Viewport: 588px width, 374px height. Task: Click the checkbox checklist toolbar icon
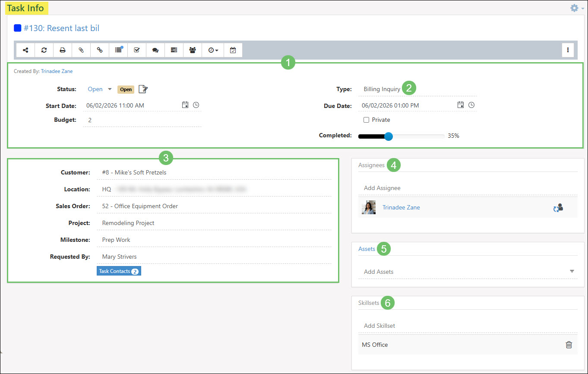click(137, 50)
